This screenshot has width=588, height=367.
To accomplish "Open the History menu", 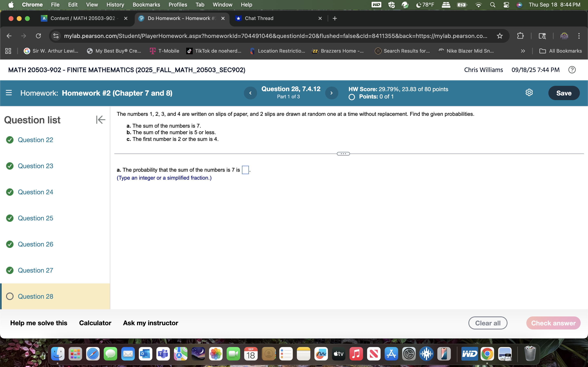I will pyautogui.click(x=115, y=5).
